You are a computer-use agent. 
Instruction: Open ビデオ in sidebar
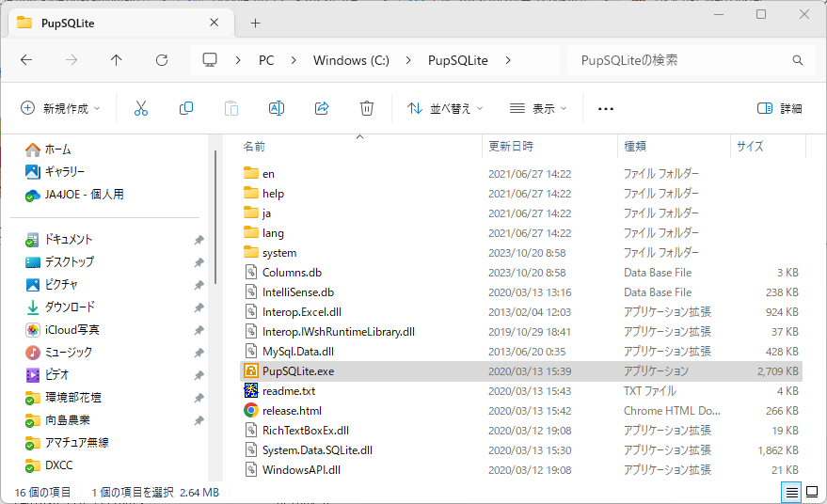coord(47,375)
